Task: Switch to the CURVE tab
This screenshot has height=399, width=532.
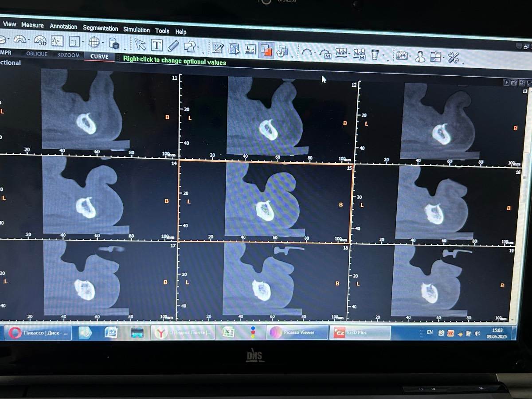Action: 99,56
